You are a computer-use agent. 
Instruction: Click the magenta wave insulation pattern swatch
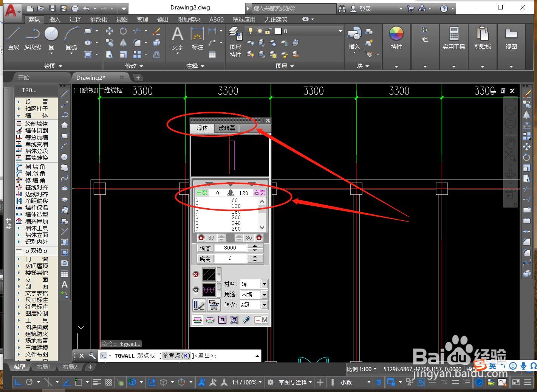(209, 290)
